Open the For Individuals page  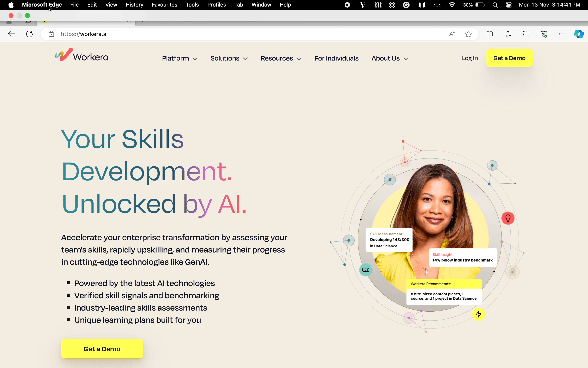tap(336, 58)
